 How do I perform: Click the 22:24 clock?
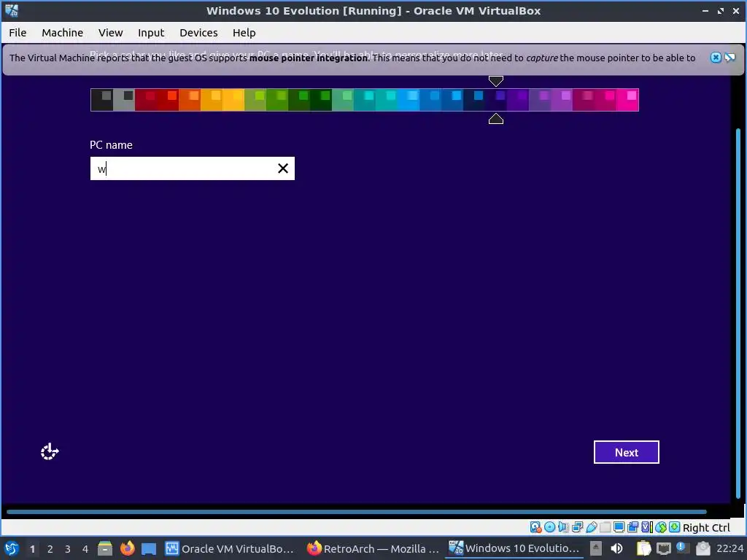point(729,548)
